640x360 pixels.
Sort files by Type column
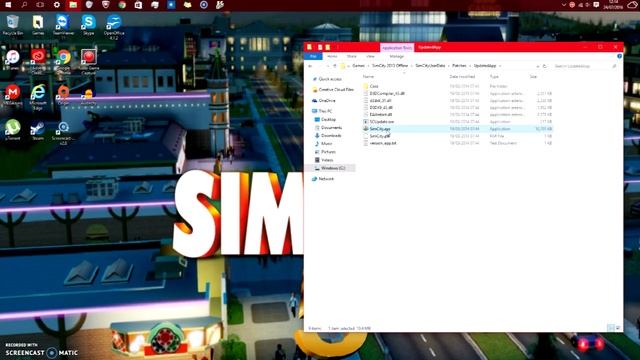click(494, 76)
